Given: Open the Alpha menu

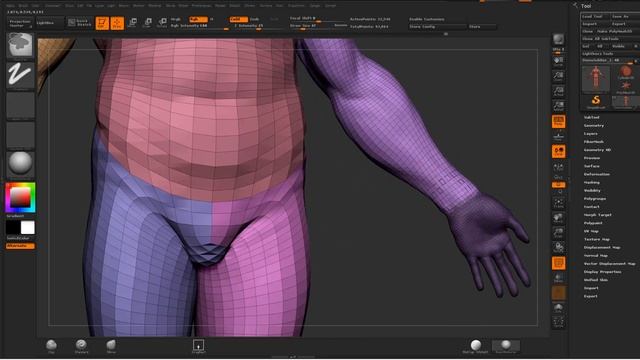Looking at the screenshot, I should coord(11,6).
